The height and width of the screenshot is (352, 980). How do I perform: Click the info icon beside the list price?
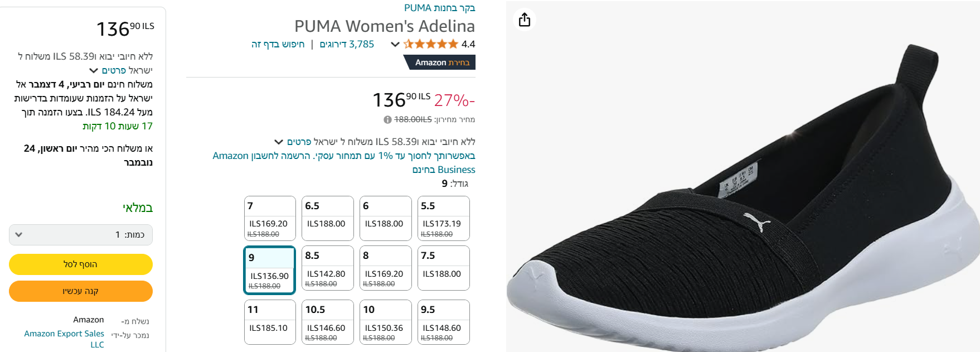(387, 119)
